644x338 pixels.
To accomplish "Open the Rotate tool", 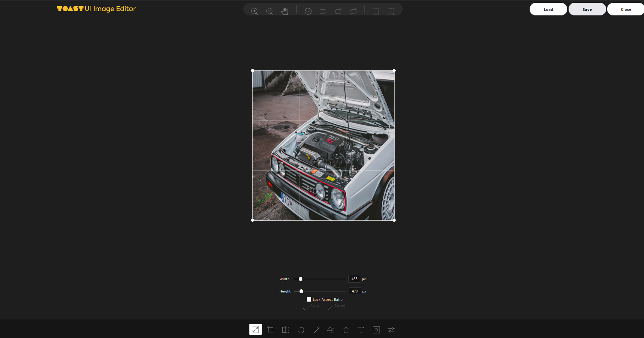I will coord(301,330).
